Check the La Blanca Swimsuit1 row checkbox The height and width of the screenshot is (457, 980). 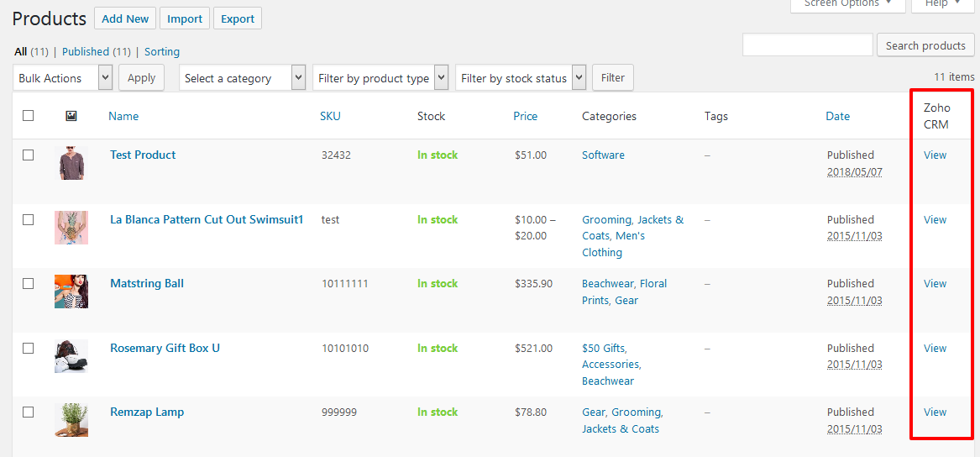pos(28,219)
